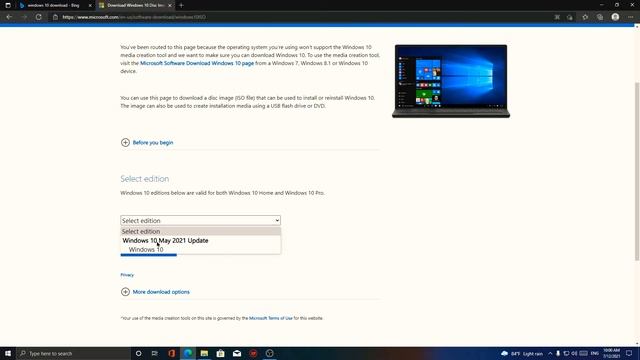Open Microsoft Terms of Use link
Image resolution: width=640 pixels, height=360 pixels.
271,318
